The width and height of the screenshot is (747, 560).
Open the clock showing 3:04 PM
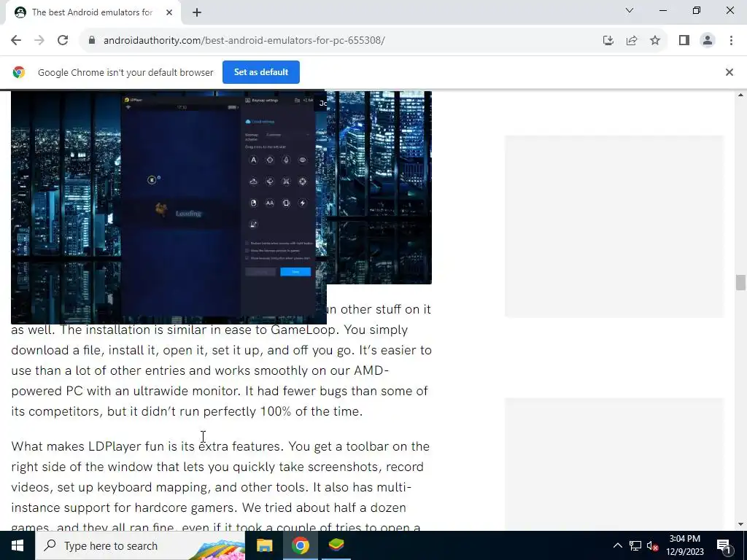pos(685,545)
